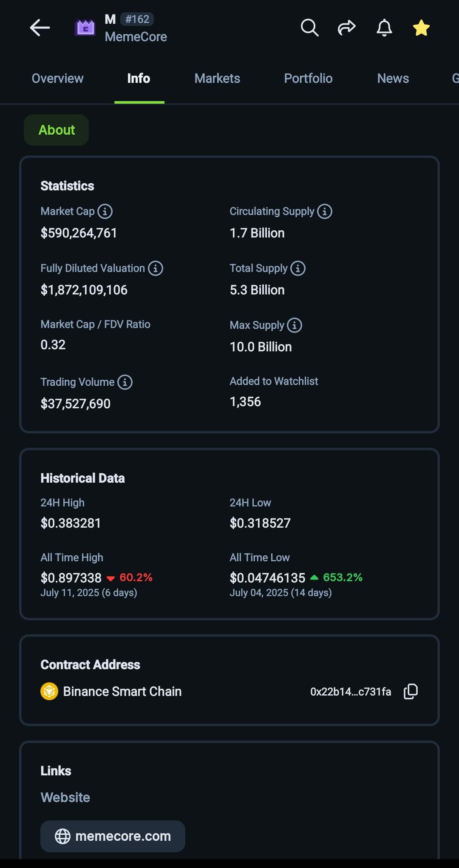459x868 pixels.
Task: Show Market Cap info icon
Action: click(105, 211)
